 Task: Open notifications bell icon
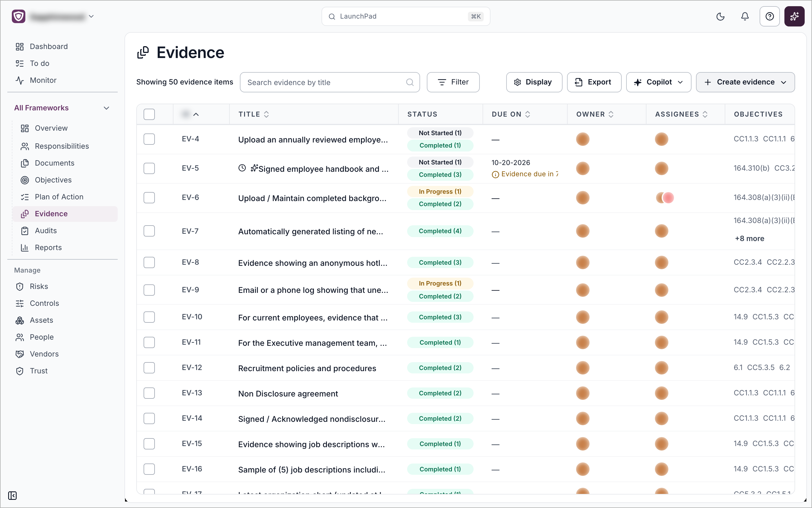745,16
